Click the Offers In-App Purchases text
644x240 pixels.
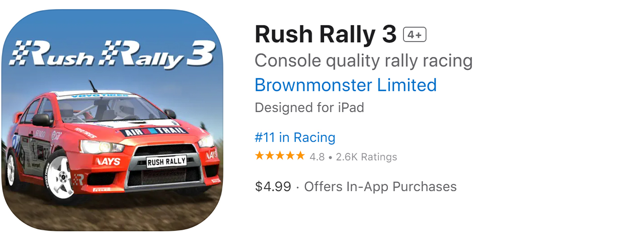[380, 187]
